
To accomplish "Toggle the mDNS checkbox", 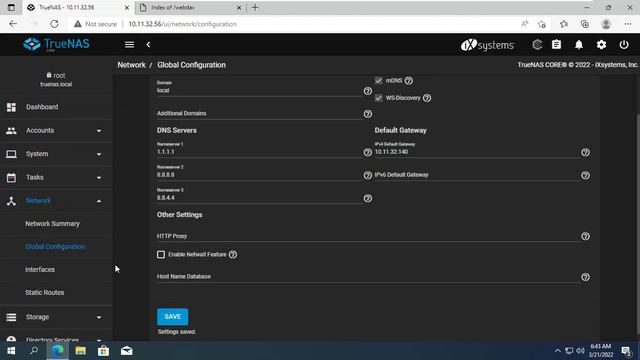I will tap(378, 81).
